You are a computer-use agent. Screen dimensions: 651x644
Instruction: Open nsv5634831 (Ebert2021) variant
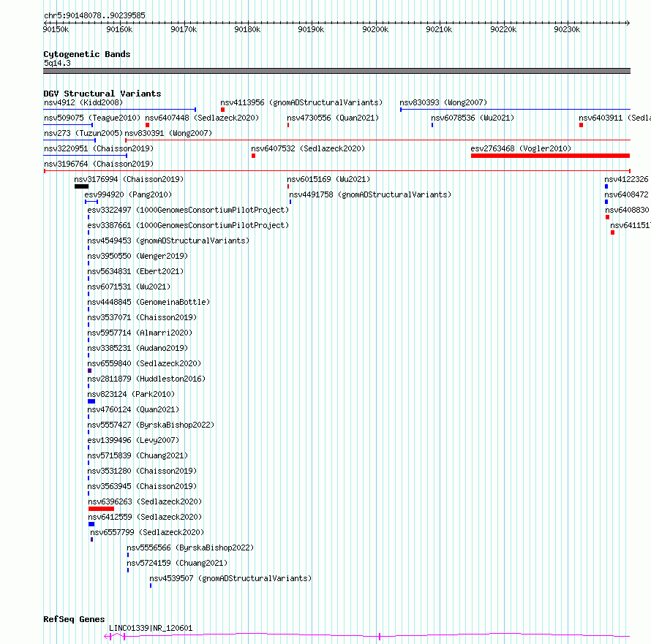135,271
